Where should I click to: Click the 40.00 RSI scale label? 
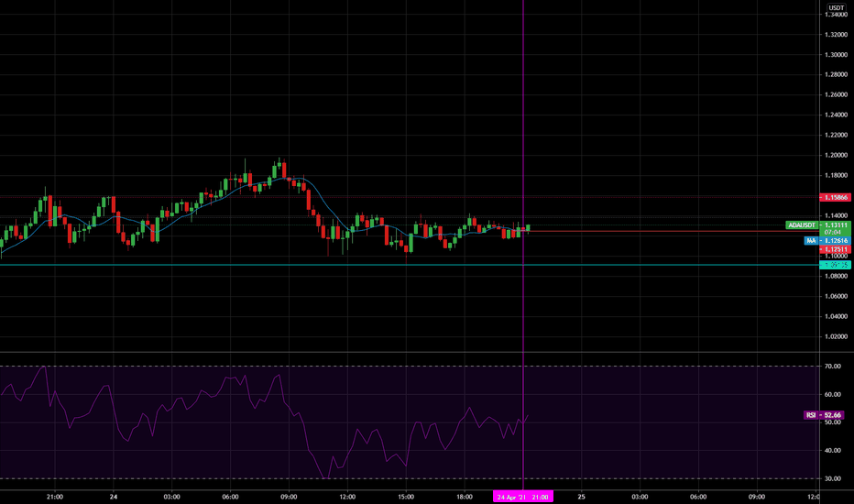[x=832, y=451]
